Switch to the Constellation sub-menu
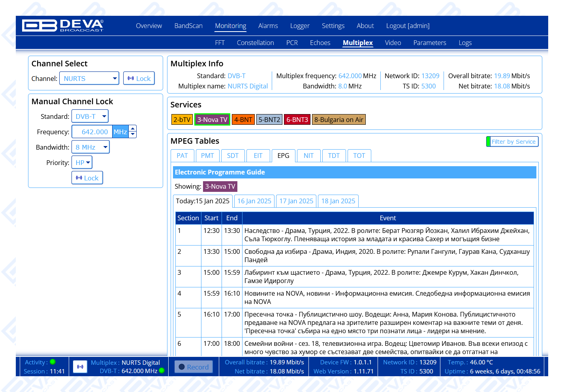The height and width of the screenshot is (392, 564). [x=255, y=43]
